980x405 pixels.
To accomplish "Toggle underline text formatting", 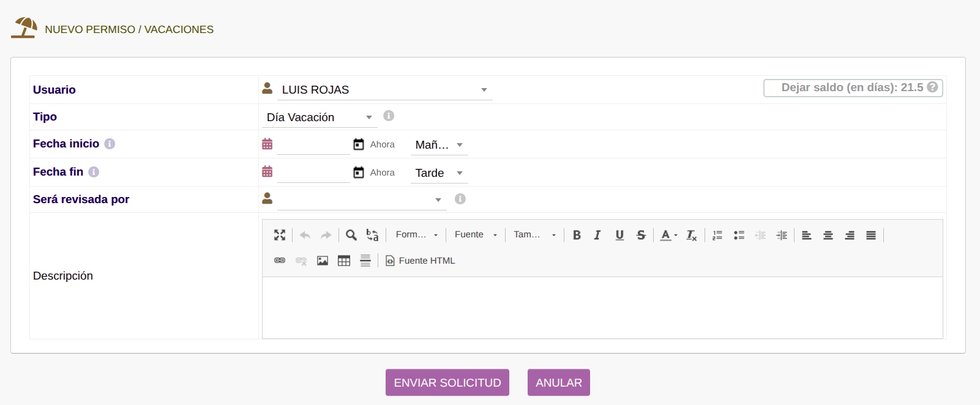I will (619, 235).
